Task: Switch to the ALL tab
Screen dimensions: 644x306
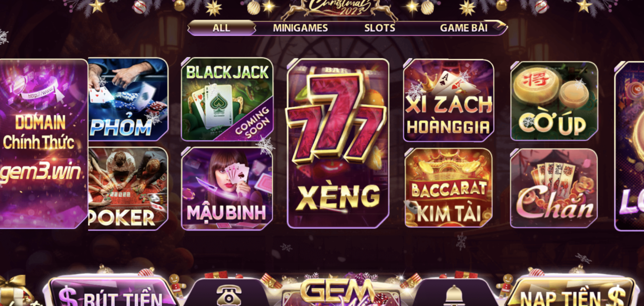Action: 221,28
